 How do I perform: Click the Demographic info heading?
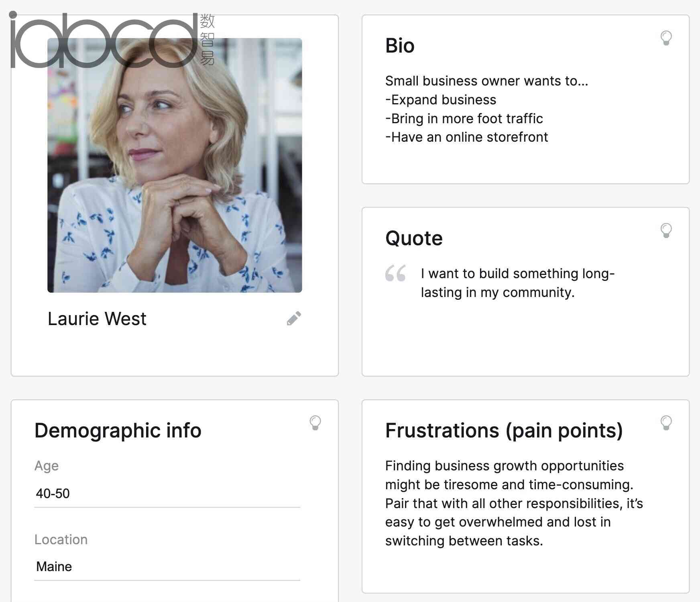point(118,431)
